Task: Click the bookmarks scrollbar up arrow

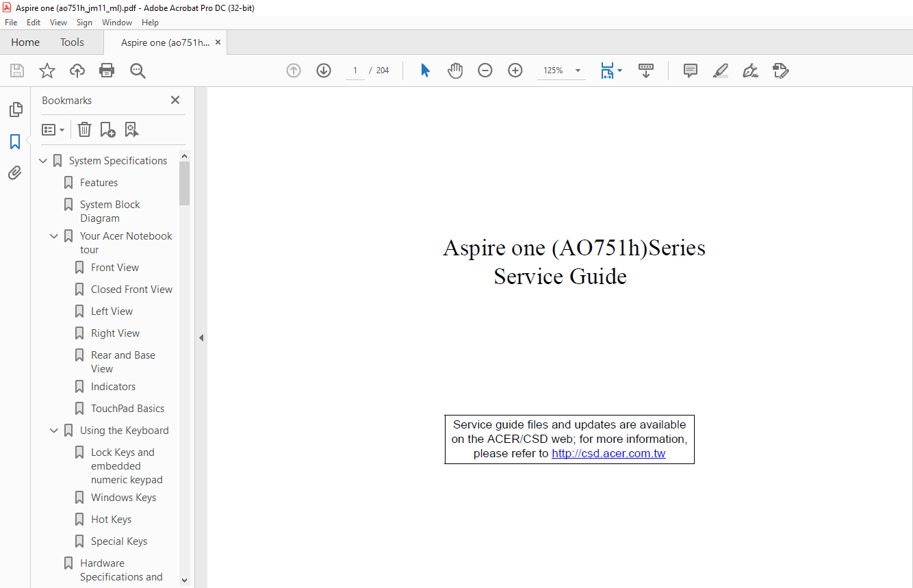Action: (184, 156)
